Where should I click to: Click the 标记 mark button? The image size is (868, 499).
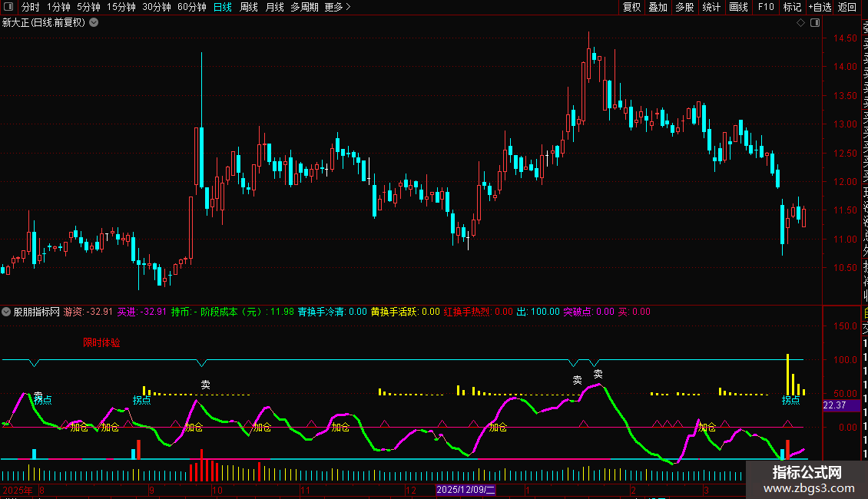click(792, 7)
